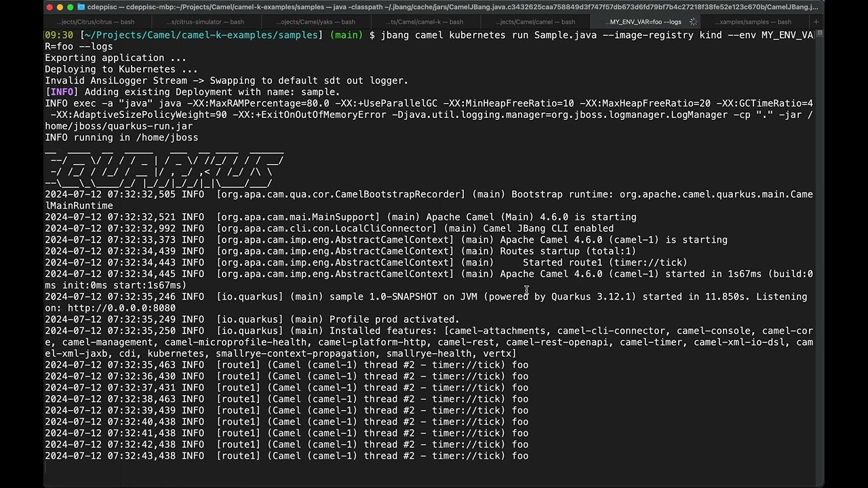Click the 'INFO exec -a "java"' line
This screenshot has height=488, width=868.
click(x=429, y=115)
